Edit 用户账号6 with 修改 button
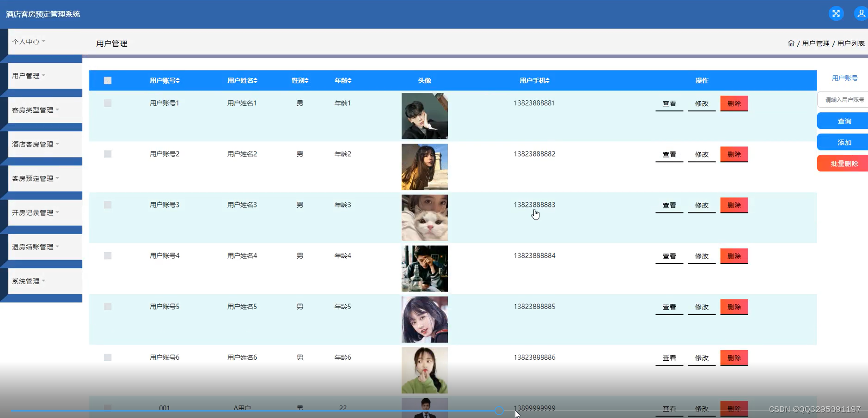Viewport: 868px width, 418px height. click(x=702, y=357)
